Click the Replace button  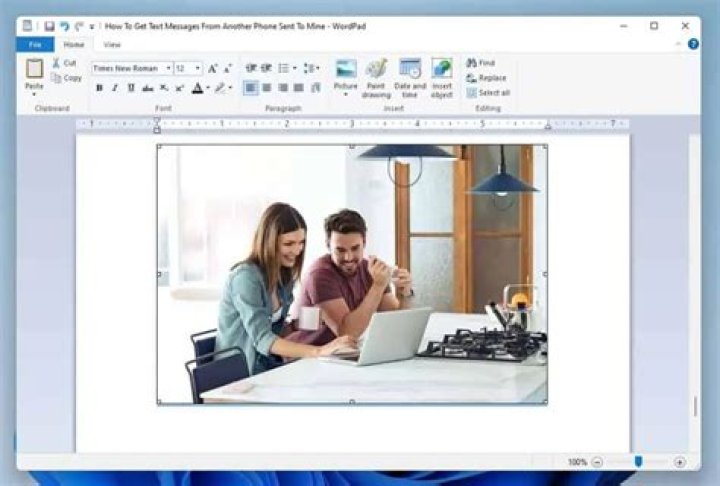pyautogui.click(x=486, y=78)
